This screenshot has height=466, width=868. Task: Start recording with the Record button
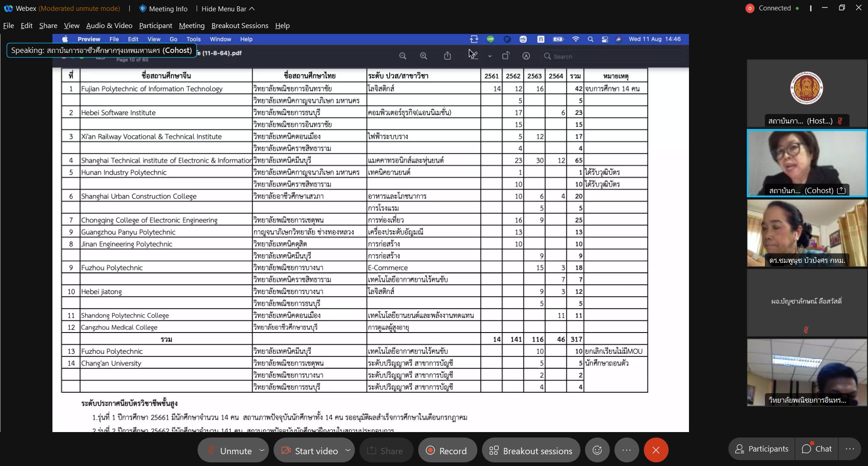[447, 451]
